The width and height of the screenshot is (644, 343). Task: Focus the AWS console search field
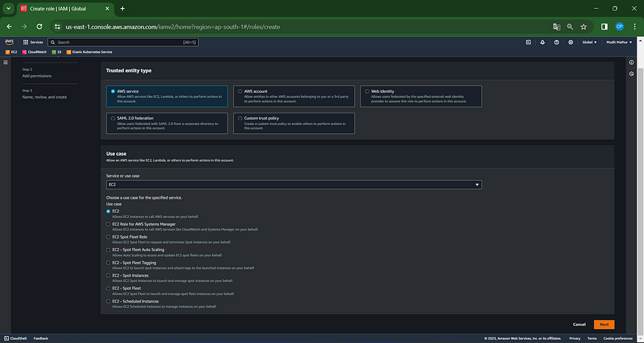pos(123,42)
